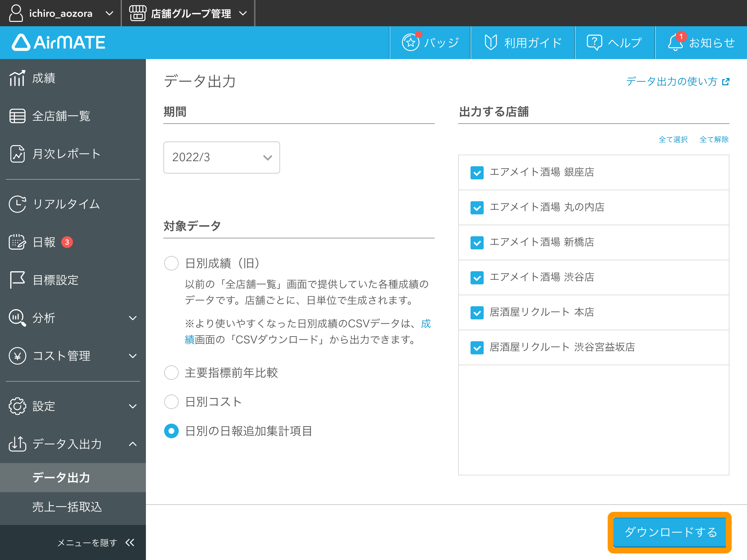Select the 日別の日報追加集計項目 radio button

pos(171,431)
